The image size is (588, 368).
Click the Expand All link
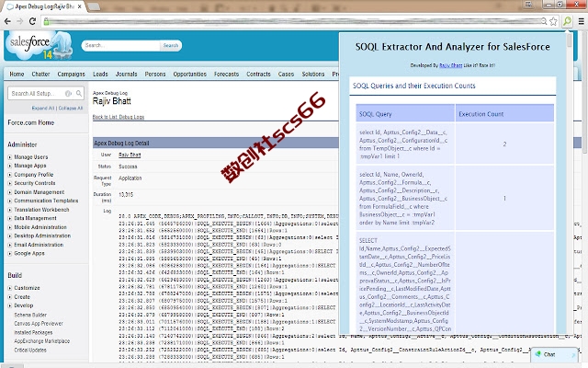pos(43,109)
